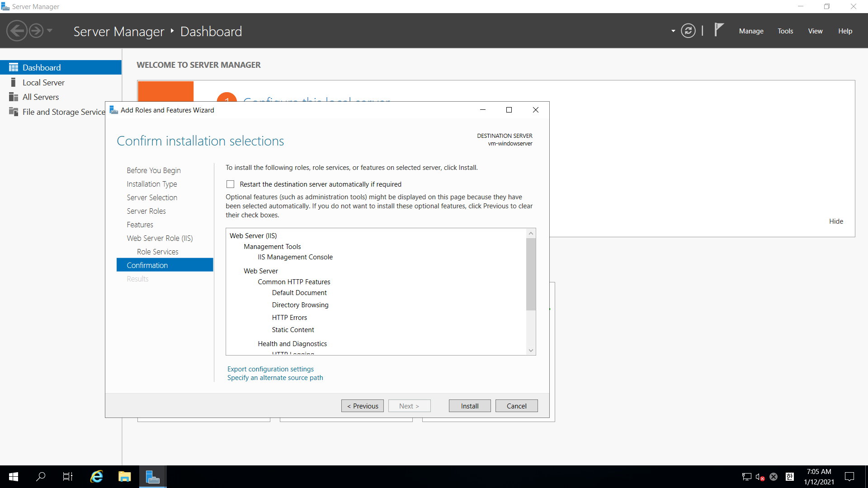Open Internet Explorer from taskbar
The image size is (868, 488).
97,476
